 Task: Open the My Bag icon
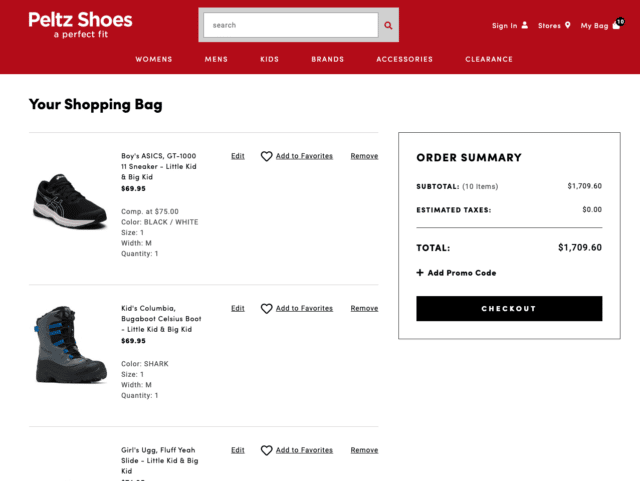pyautogui.click(x=616, y=25)
